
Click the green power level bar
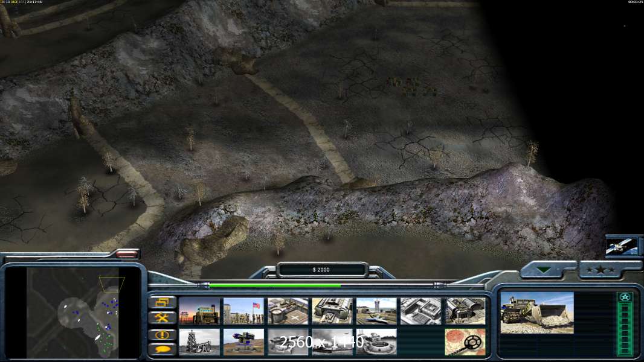274,285
